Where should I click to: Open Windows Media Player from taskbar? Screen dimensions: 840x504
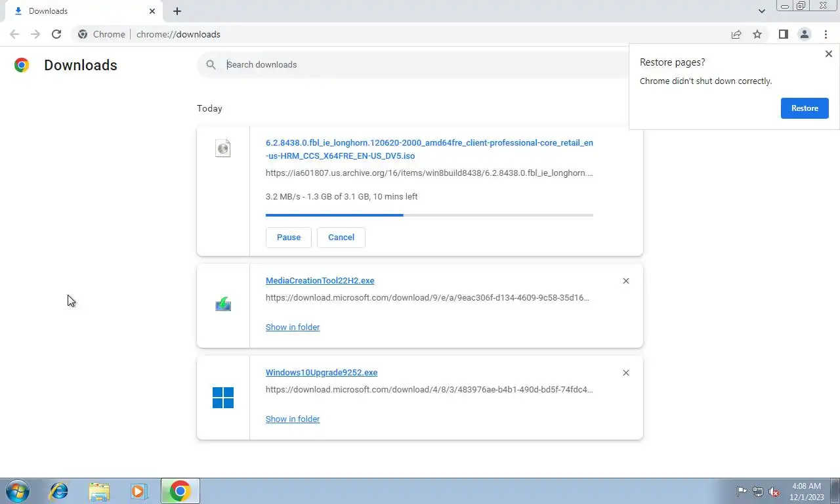(139, 491)
